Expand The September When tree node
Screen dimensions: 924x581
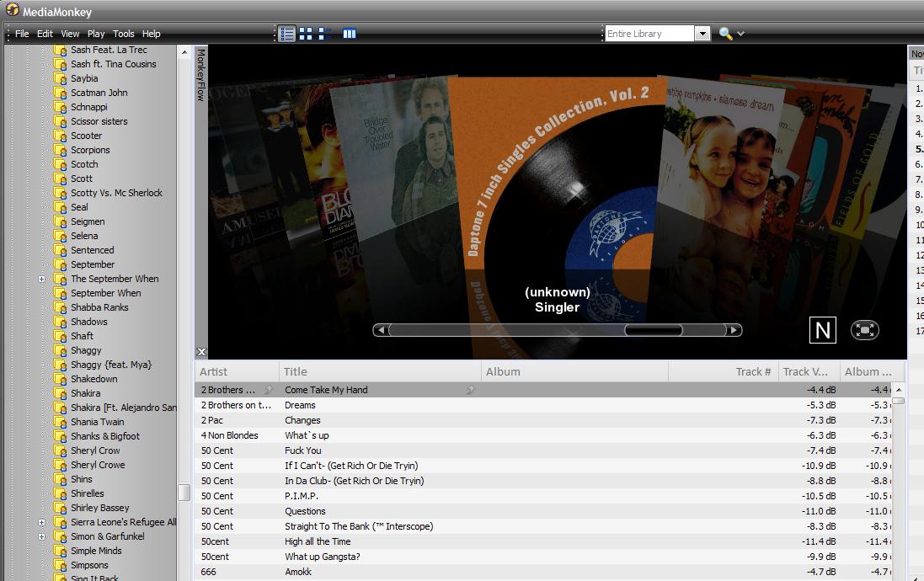coord(42,279)
